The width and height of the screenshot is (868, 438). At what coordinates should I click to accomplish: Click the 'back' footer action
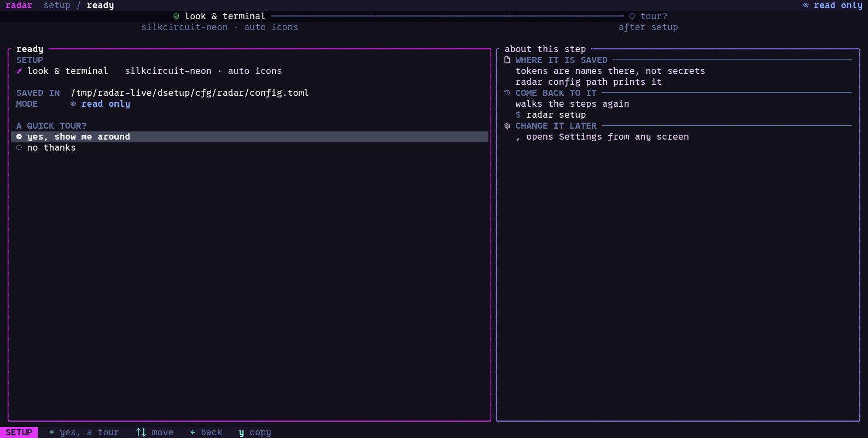coord(211,433)
